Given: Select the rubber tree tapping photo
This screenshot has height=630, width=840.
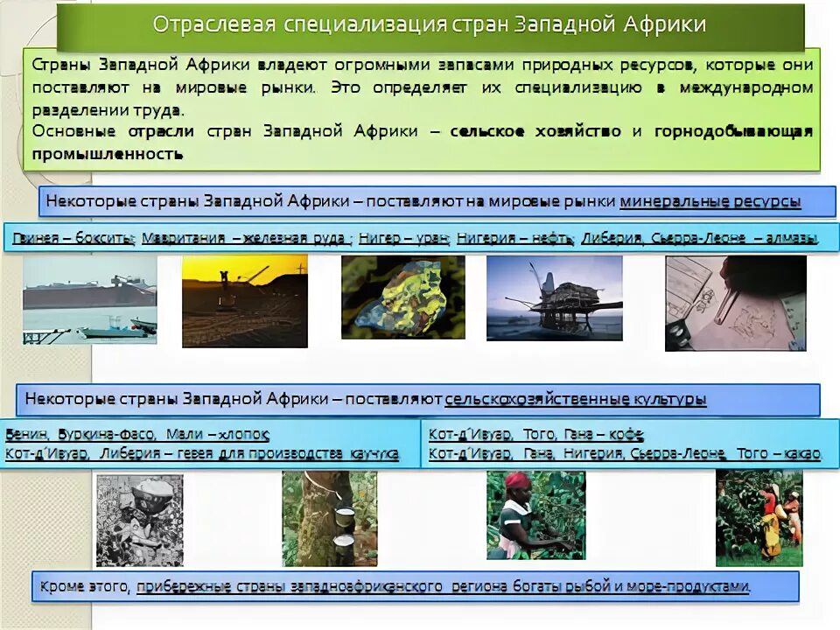Looking at the screenshot, I should coord(330,519).
